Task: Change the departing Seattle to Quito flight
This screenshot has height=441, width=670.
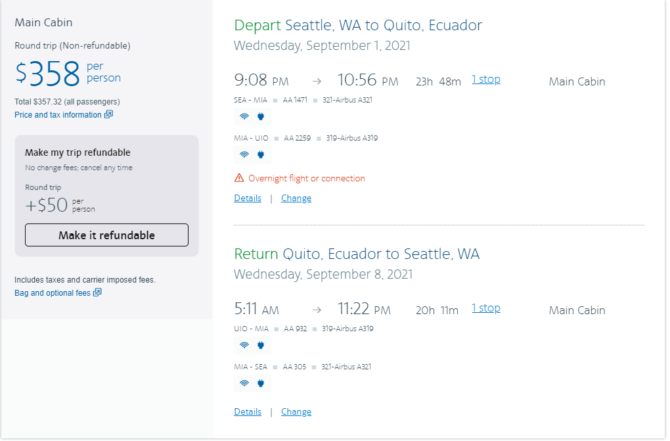Action: tap(296, 198)
